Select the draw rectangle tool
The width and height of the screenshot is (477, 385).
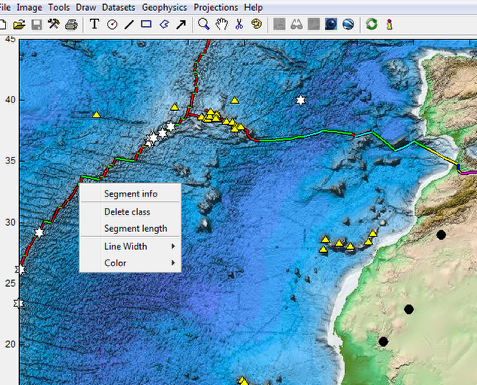(x=146, y=24)
